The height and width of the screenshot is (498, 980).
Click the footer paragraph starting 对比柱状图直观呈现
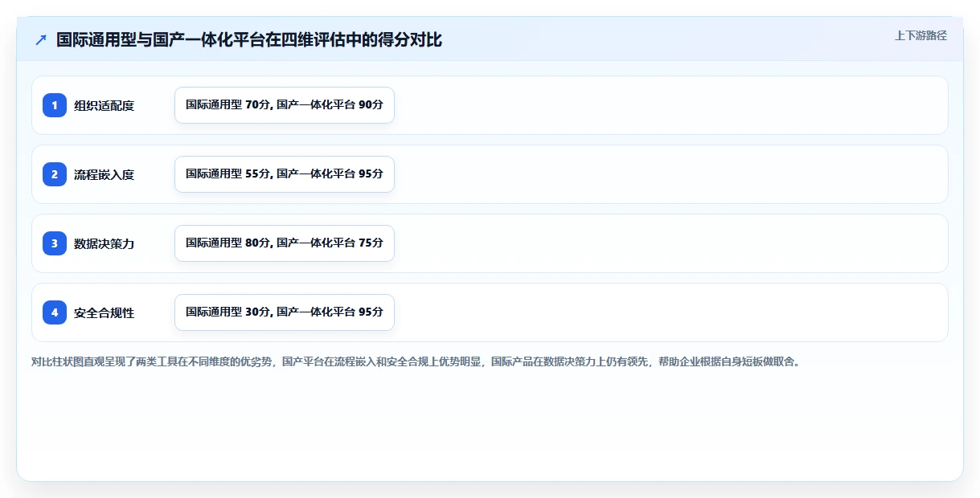coord(416,361)
